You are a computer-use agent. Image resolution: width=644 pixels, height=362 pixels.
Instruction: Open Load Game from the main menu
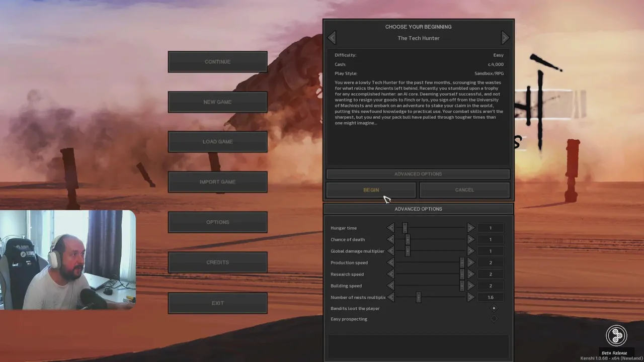[217, 142]
